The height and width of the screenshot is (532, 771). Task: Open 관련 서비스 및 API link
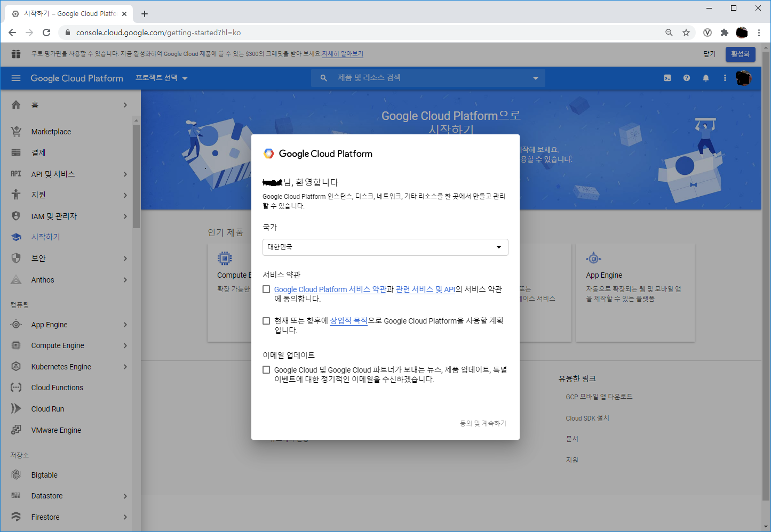[425, 289]
